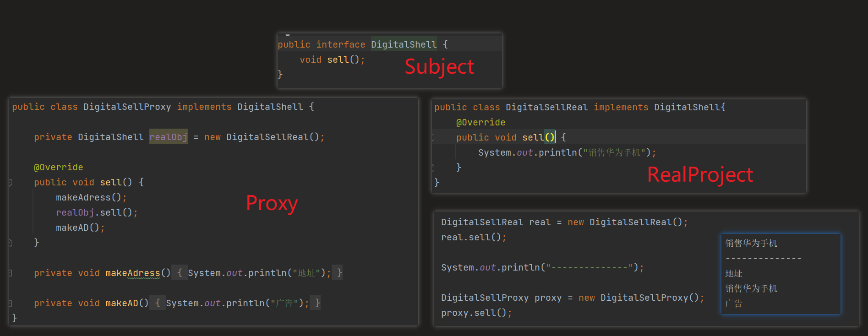Click the '地址' line in the output box
The width and height of the screenshot is (868, 336).
pyautogui.click(x=734, y=273)
